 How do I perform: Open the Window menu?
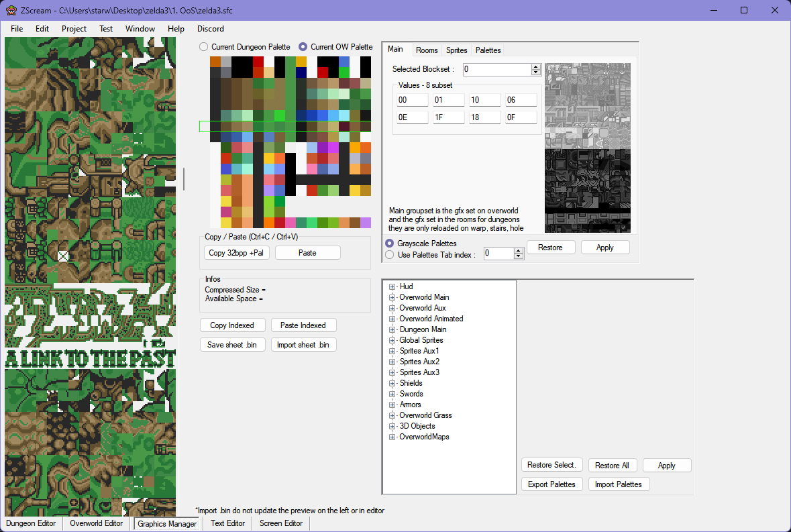[140, 29]
